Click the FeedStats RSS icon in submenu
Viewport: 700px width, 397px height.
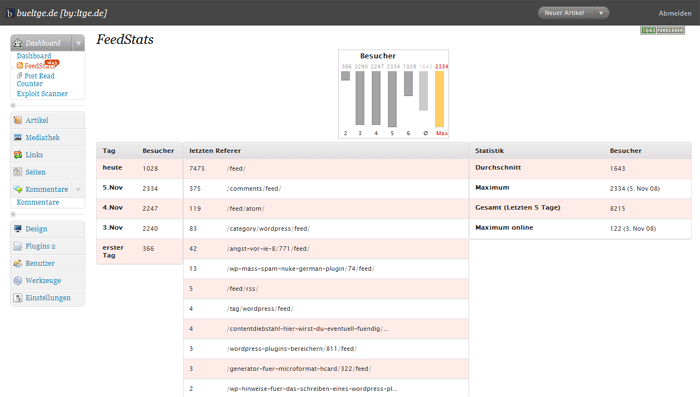(x=20, y=66)
